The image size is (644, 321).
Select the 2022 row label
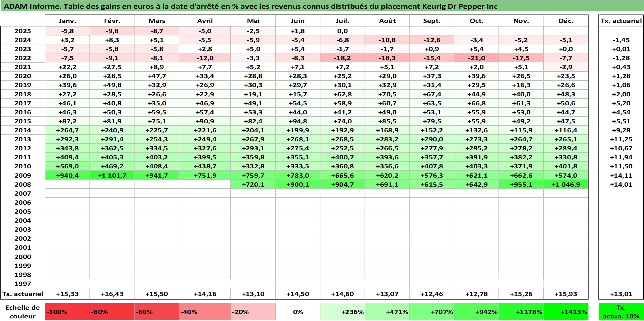[23, 58]
